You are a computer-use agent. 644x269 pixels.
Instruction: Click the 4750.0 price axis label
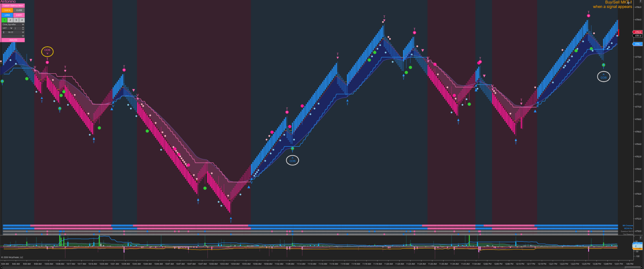tap(638, 231)
